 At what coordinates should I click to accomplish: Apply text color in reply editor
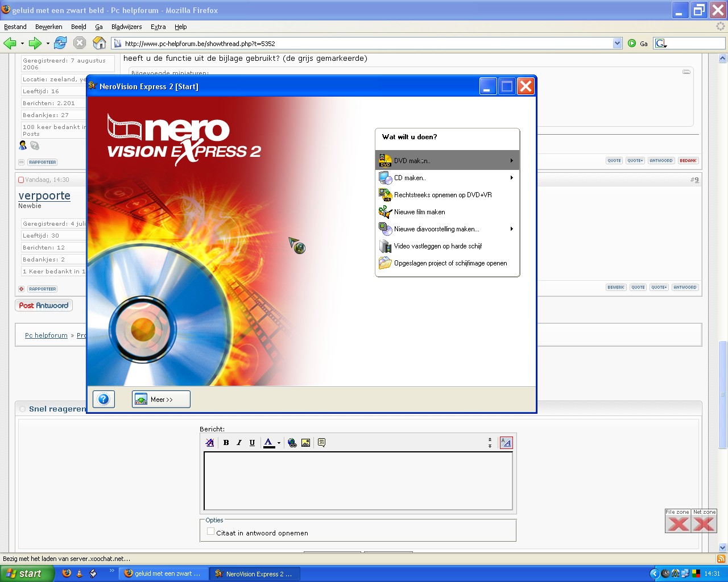(269, 443)
